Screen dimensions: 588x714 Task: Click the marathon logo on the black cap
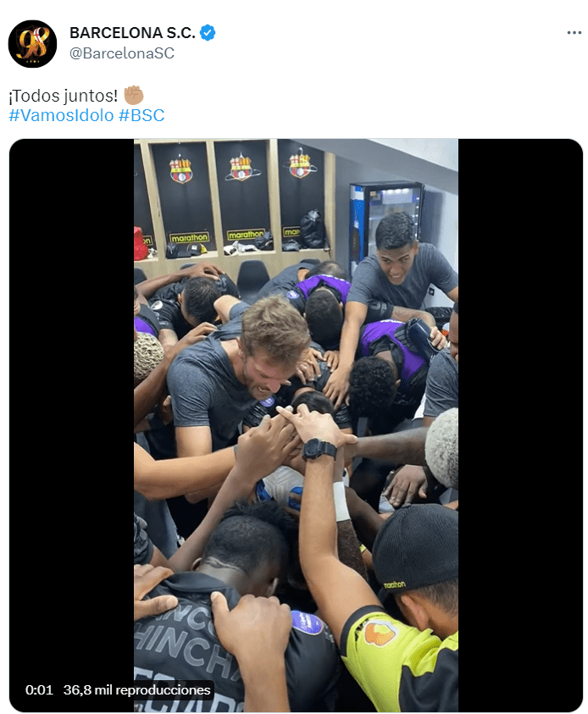[x=395, y=584]
